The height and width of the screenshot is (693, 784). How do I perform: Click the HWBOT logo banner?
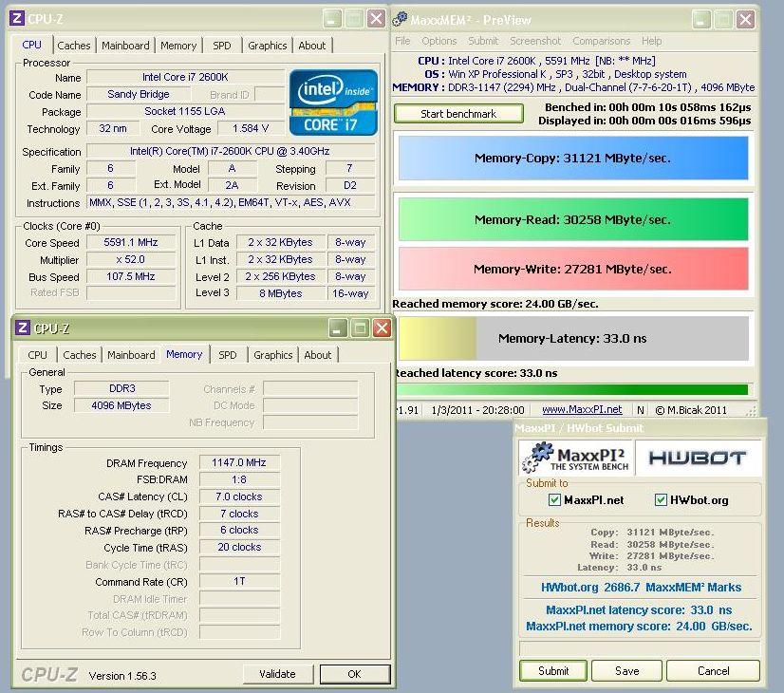click(698, 458)
